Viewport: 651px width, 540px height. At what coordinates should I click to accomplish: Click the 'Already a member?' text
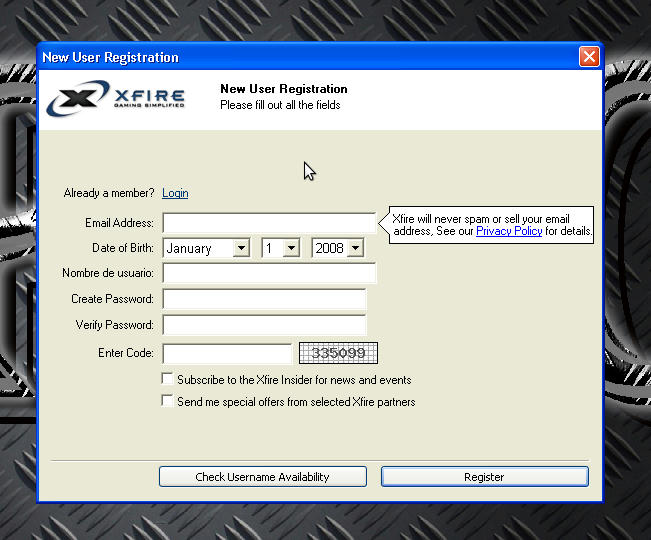click(x=109, y=193)
